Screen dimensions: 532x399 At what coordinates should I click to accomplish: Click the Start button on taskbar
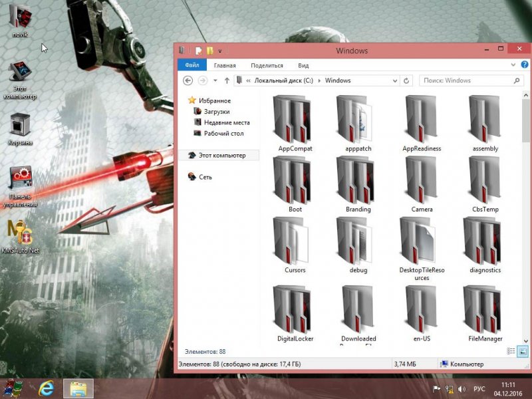(13, 388)
